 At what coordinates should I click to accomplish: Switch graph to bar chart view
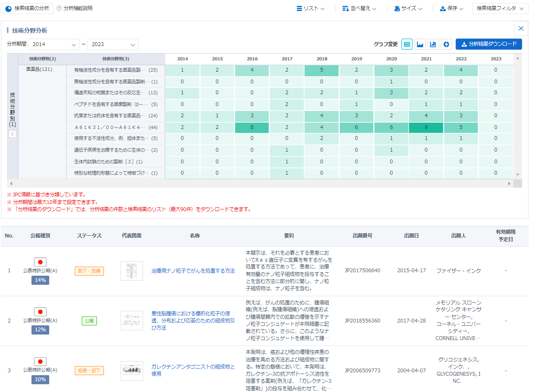click(433, 44)
